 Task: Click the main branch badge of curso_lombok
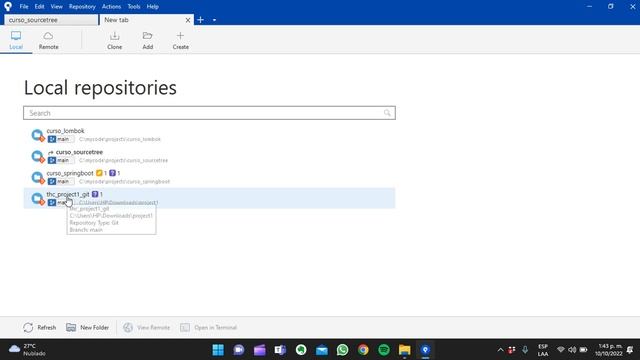[x=61, y=139]
